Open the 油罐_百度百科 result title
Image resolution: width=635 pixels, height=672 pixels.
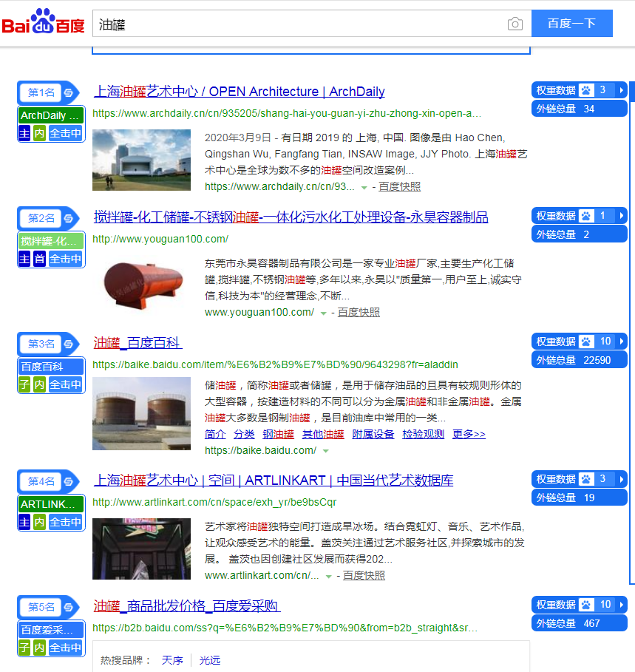[x=137, y=343]
